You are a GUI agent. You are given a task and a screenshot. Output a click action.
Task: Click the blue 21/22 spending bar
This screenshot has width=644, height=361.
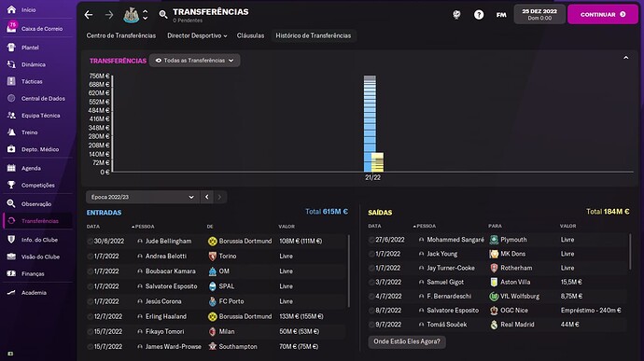[370, 123]
